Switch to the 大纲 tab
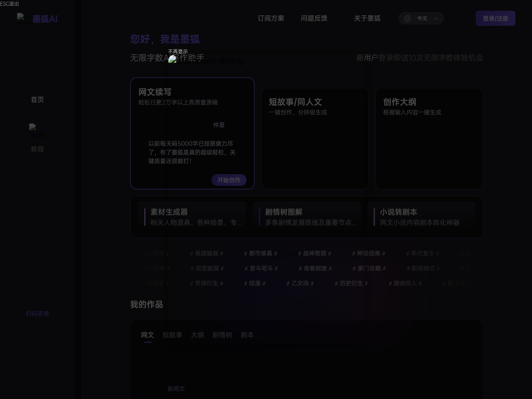This screenshot has height=399, width=532. (197, 335)
